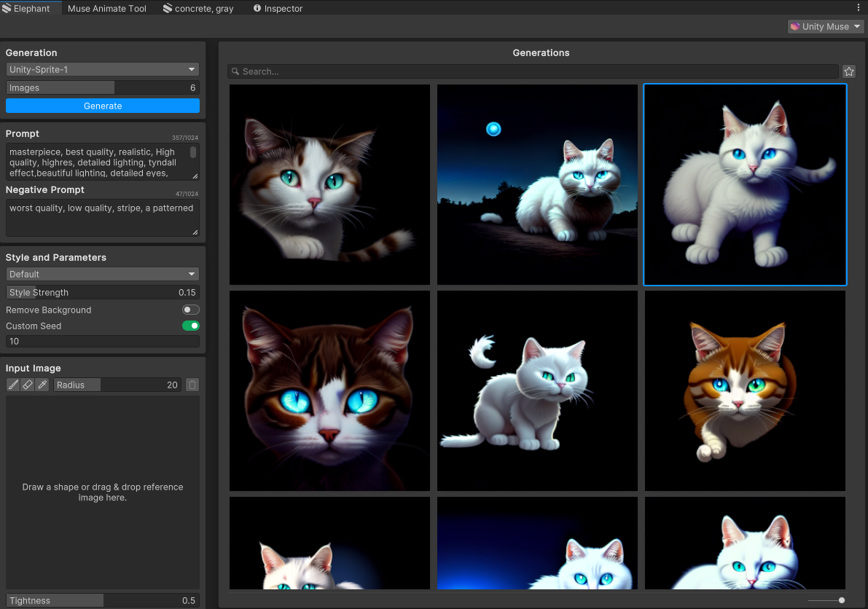868x609 pixels.
Task: Click the input image drop canvas
Action: pyautogui.click(x=103, y=492)
